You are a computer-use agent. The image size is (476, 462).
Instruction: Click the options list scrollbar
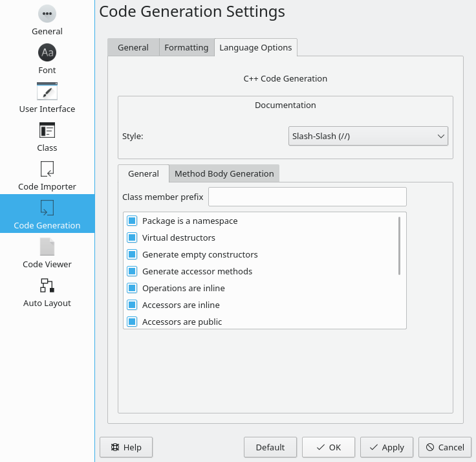tap(399, 246)
